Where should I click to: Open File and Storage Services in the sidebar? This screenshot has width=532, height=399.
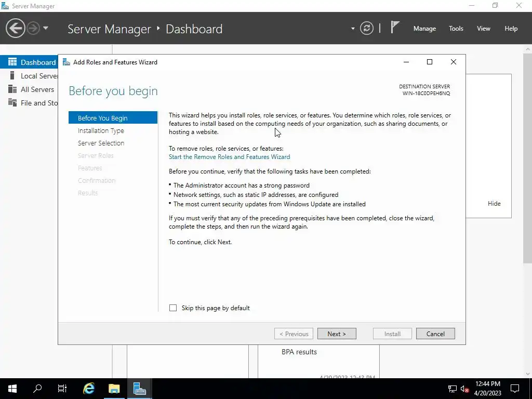point(29,103)
